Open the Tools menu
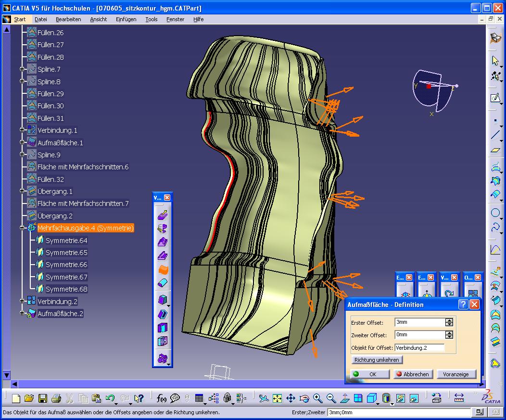 (x=152, y=19)
